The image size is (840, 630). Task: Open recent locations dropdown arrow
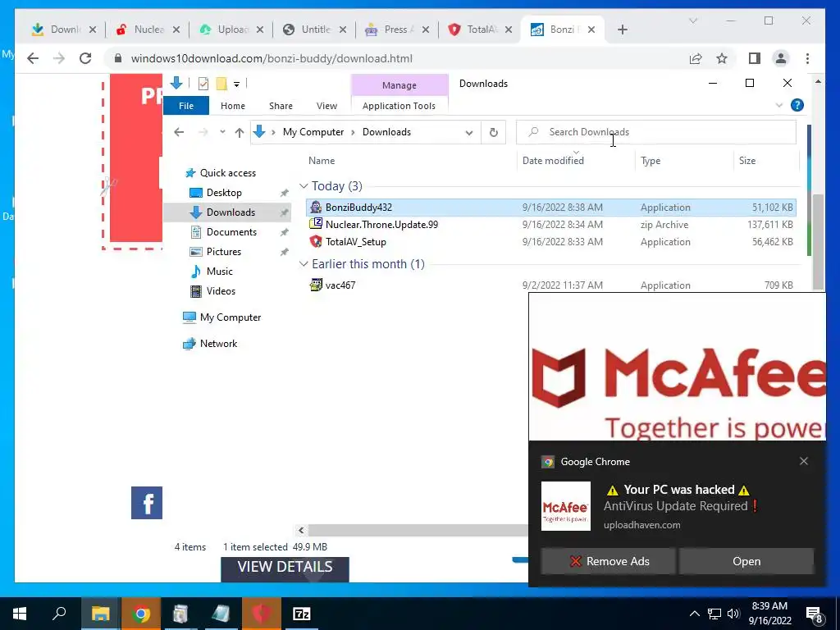point(222,132)
